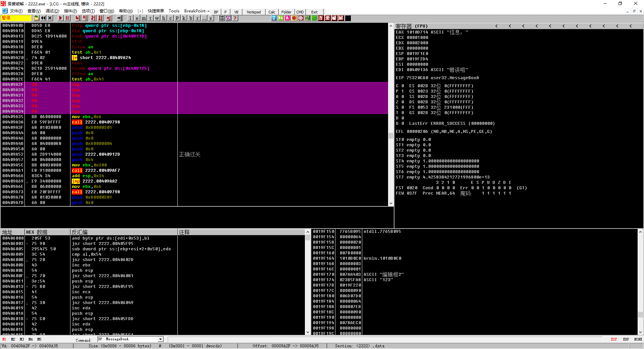Select ESP stack base option
The height and width of the screenshot is (349, 644).
(614, 340)
